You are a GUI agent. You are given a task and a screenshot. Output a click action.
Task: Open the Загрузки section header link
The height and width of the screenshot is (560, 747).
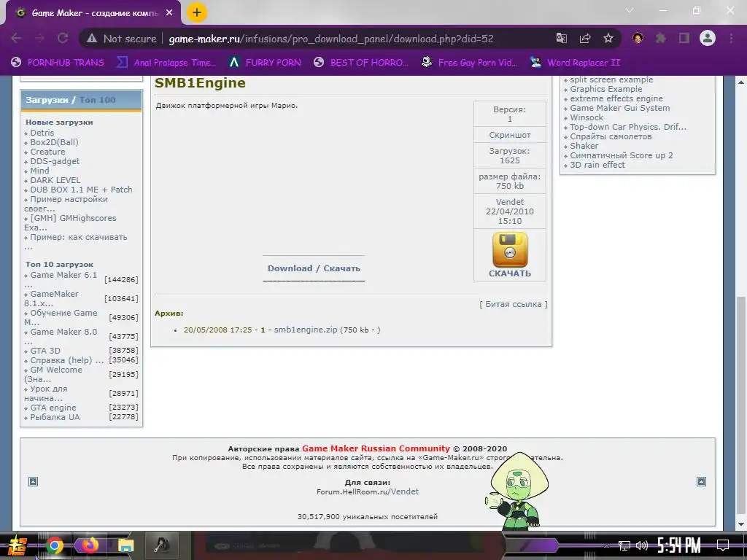pyautogui.click(x=47, y=99)
